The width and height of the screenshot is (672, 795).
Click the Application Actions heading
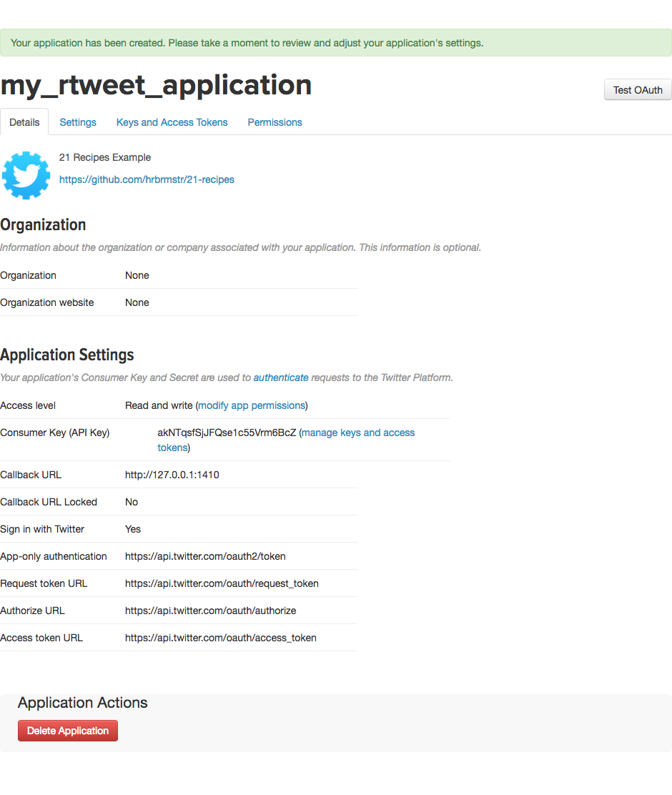point(83,703)
